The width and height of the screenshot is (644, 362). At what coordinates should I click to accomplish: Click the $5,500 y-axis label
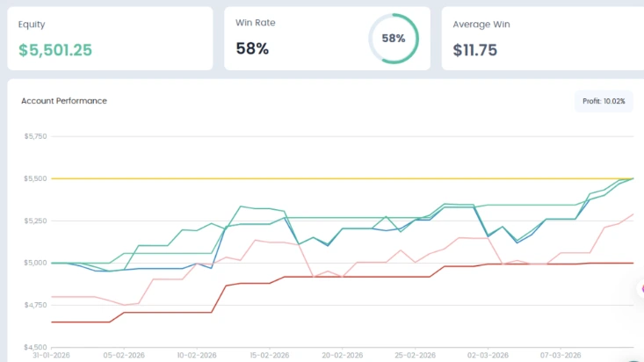coord(36,178)
